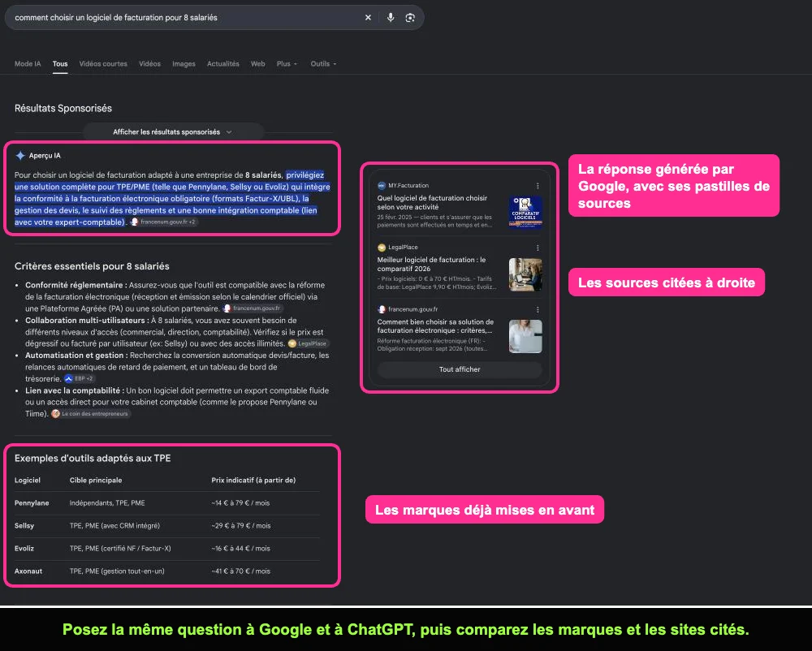This screenshot has height=651, width=812.
Task: Click the Logiciel column header
Action: tap(28, 481)
